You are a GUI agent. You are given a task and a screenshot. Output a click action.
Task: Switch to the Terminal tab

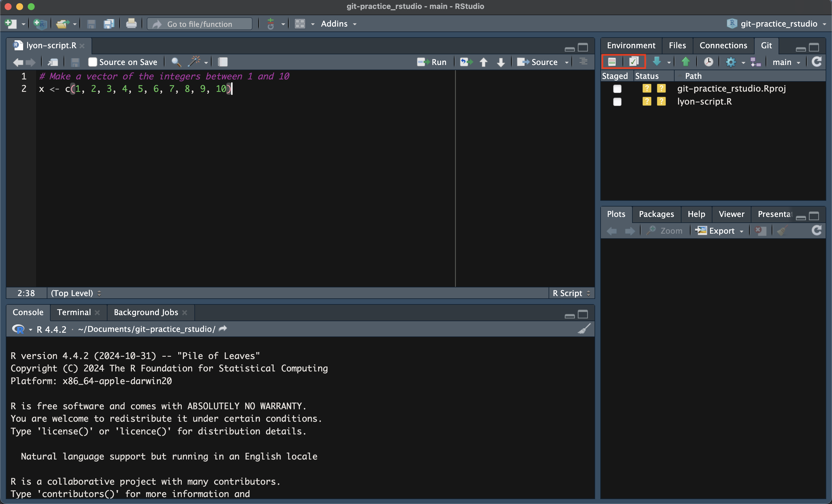[x=74, y=312]
